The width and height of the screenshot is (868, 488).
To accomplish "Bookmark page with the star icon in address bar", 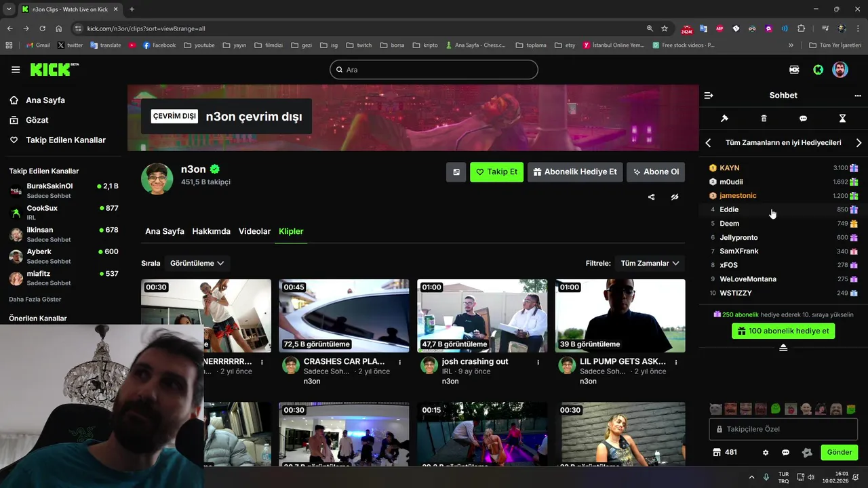I will click(665, 28).
